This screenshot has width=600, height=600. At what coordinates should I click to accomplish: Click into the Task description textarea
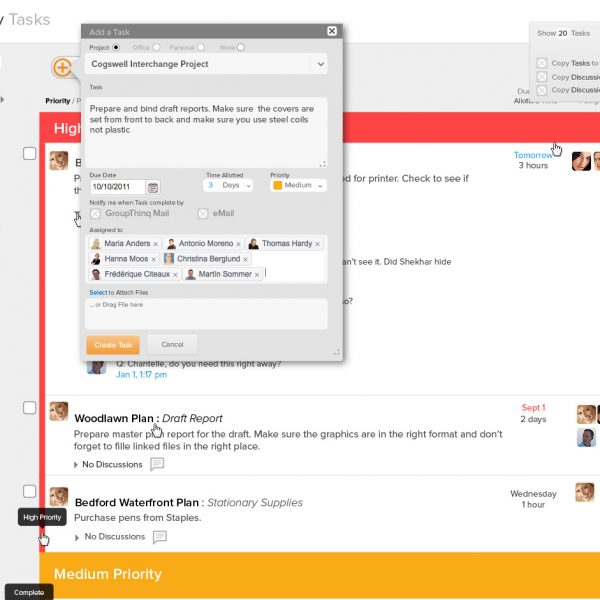206,132
